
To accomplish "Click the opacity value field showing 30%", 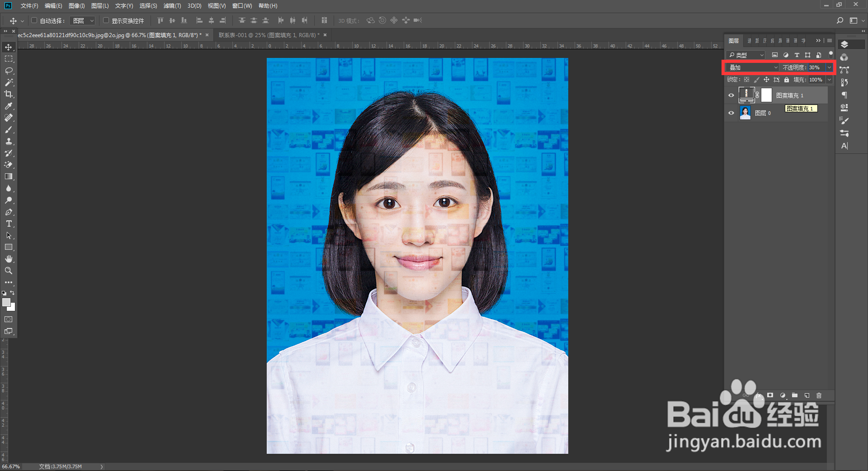I will click(816, 67).
